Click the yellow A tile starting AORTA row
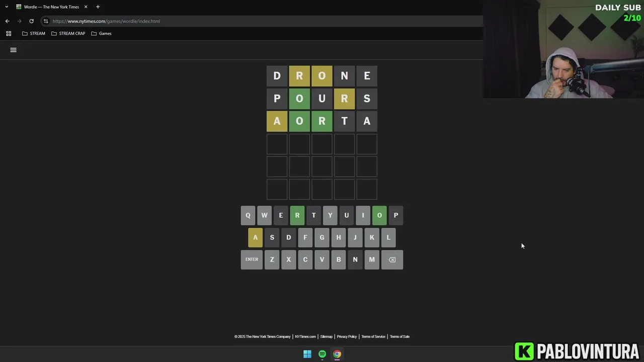 [x=277, y=121]
